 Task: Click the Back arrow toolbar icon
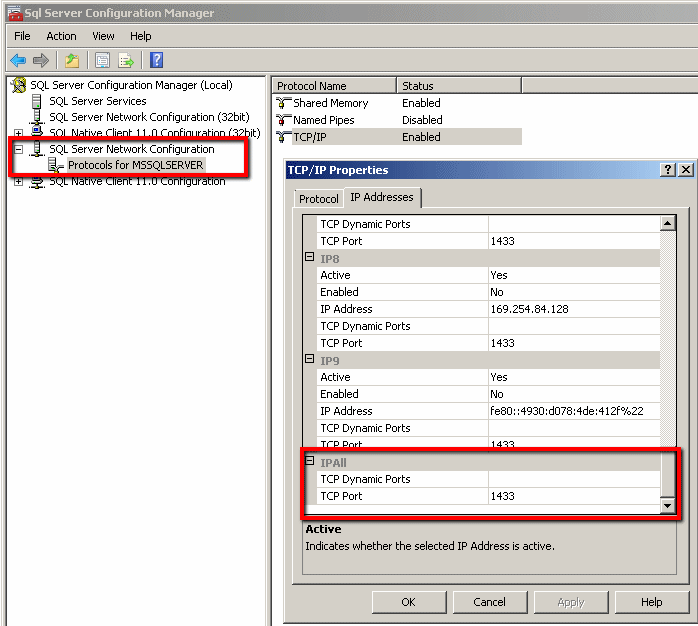click(18, 60)
